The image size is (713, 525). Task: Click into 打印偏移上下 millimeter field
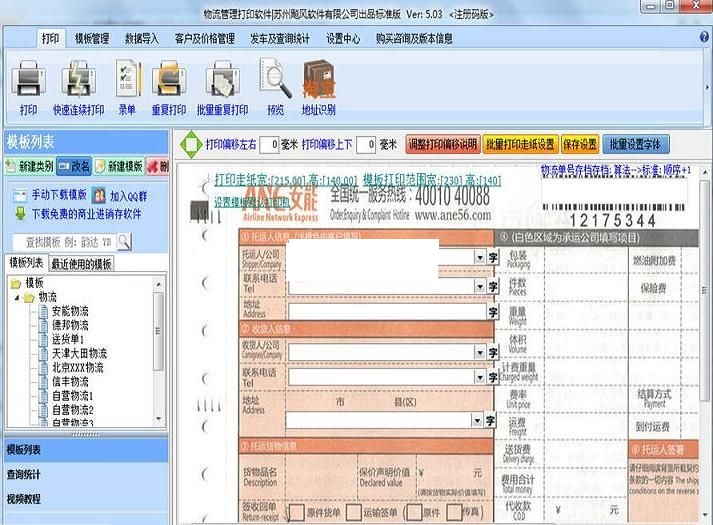tap(366, 145)
